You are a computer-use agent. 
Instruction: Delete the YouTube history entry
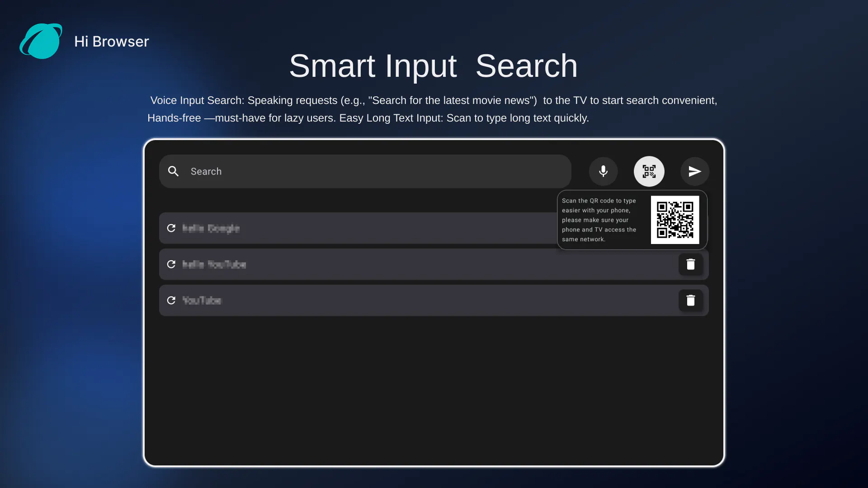point(690,300)
